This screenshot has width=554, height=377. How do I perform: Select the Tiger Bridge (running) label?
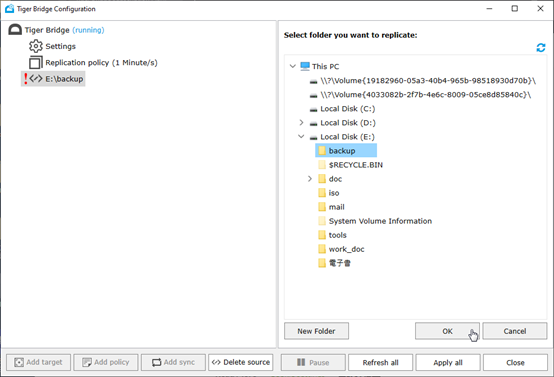coord(64,30)
